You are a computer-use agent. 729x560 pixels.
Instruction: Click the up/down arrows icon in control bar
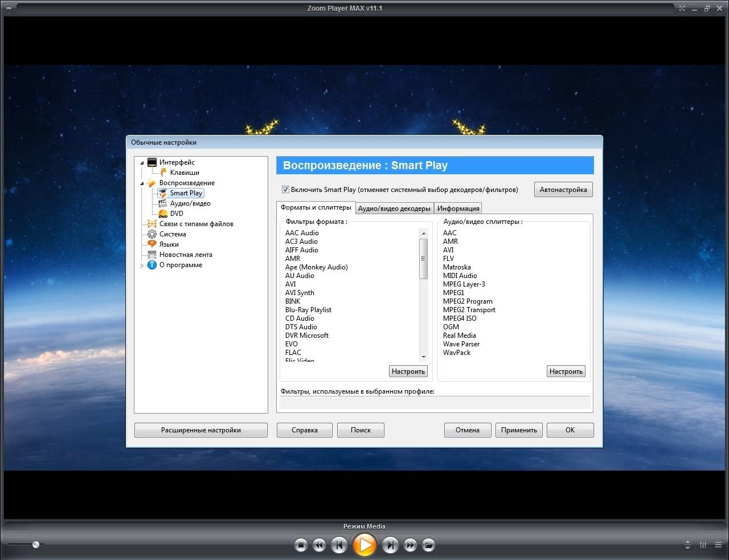(x=688, y=545)
